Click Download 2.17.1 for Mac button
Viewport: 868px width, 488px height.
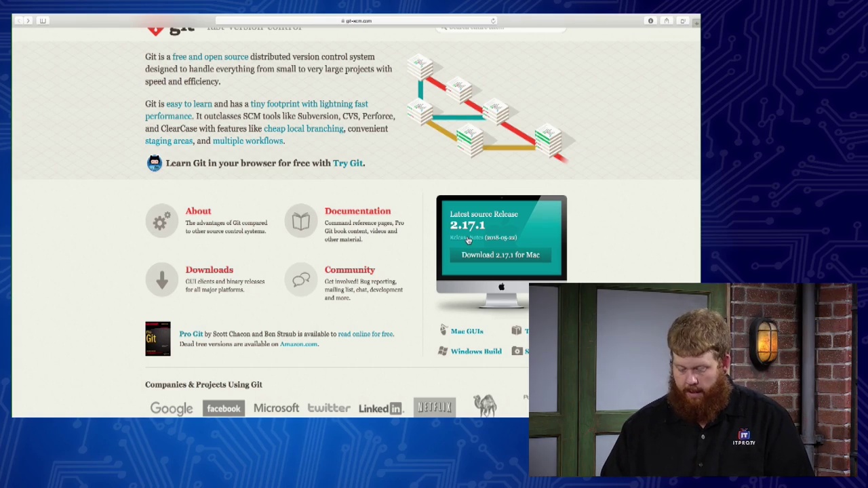point(500,255)
